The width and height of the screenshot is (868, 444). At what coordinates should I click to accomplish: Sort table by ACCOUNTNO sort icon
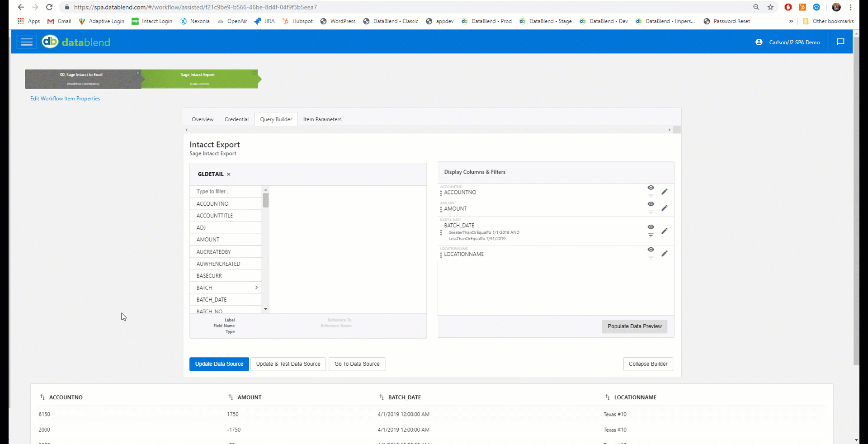pos(42,397)
